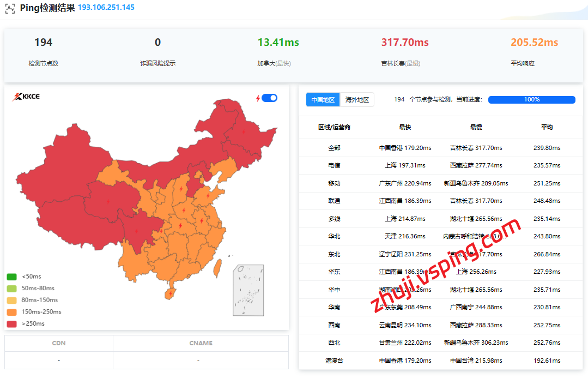Click the red >250ms legend swatch
Image resolution: width=588 pixels, height=378 pixels.
pos(11,323)
